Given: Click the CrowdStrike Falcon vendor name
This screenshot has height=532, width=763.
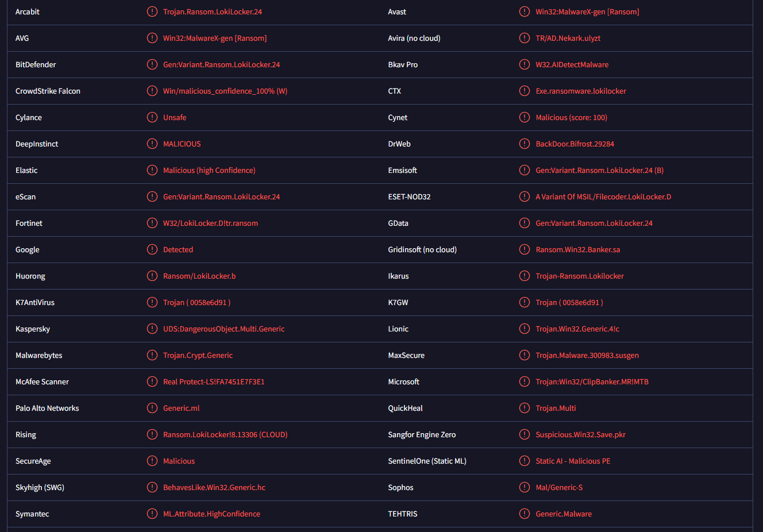Looking at the screenshot, I should tap(48, 91).
